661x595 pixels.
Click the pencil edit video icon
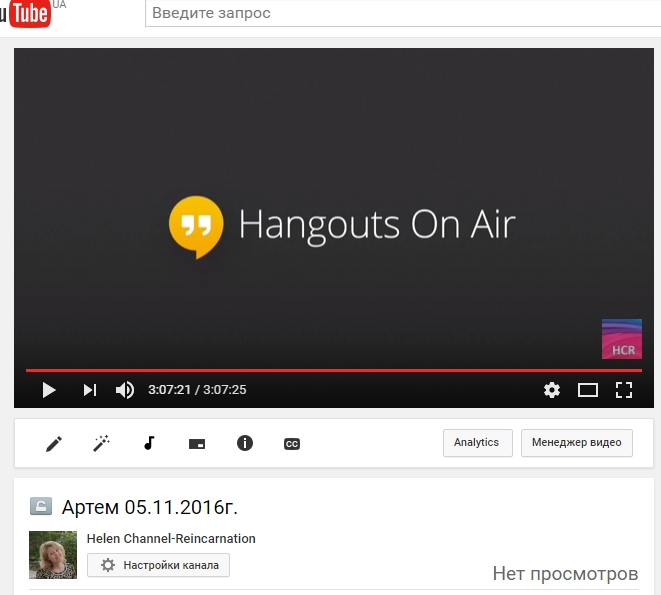tap(54, 443)
